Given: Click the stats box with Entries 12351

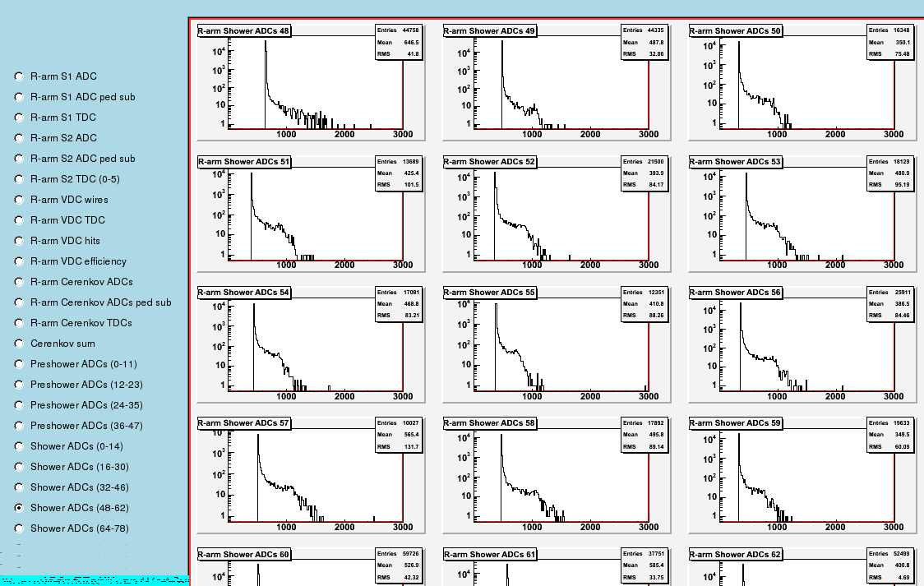Looking at the screenshot, I should [x=644, y=303].
